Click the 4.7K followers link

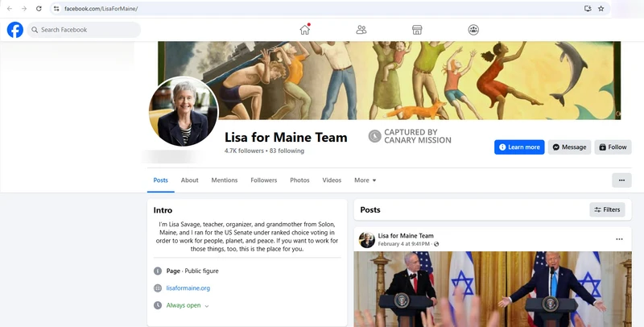pyautogui.click(x=244, y=151)
